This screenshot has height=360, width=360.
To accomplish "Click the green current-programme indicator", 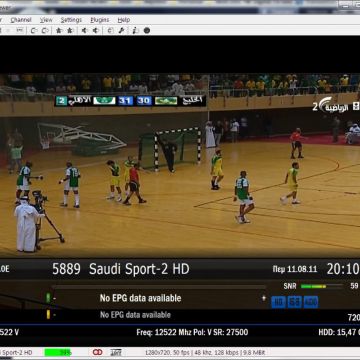I will pos(48,298).
